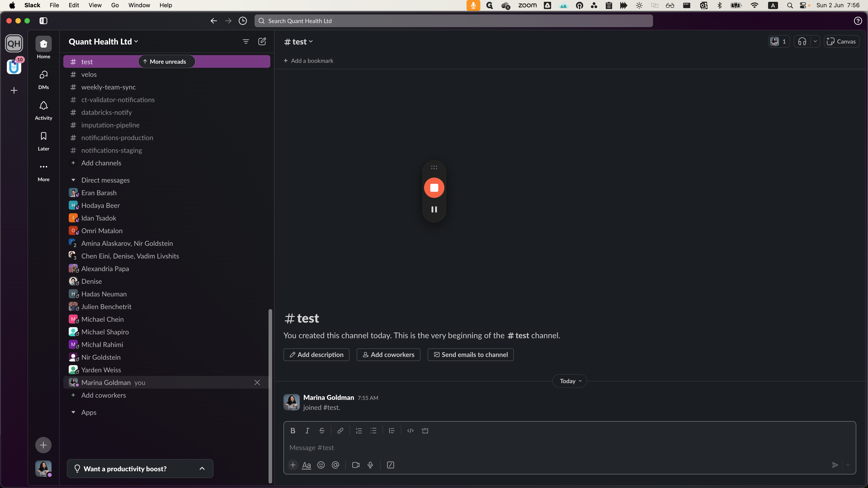Expand the productivity boost panel
This screenshot has width=868, height=488.
click(x=202, y=469)
